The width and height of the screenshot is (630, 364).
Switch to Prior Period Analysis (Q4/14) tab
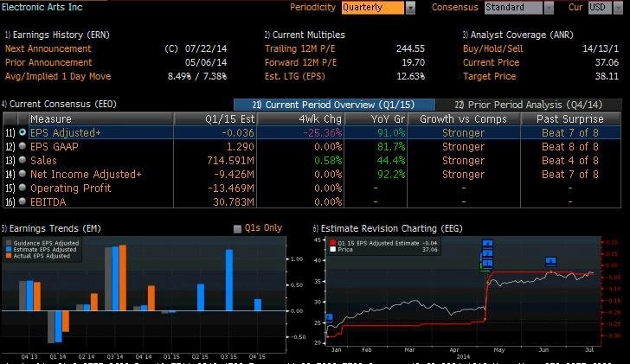tap(529, 105)
